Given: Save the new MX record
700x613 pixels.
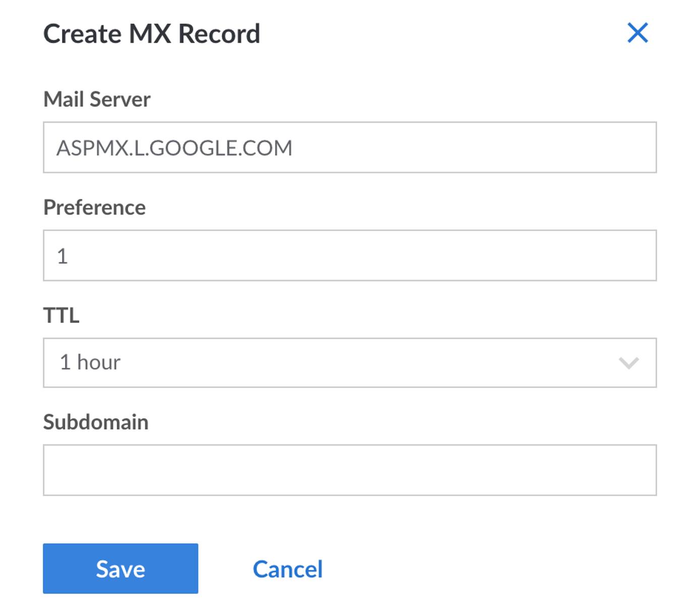Looking at the screenshot, I should [120, 569].
